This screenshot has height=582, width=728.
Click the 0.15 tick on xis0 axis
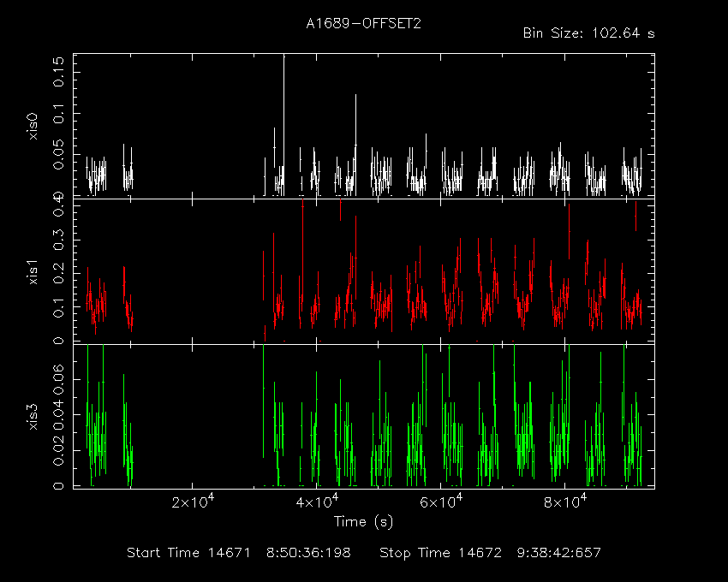click(59, 72)
